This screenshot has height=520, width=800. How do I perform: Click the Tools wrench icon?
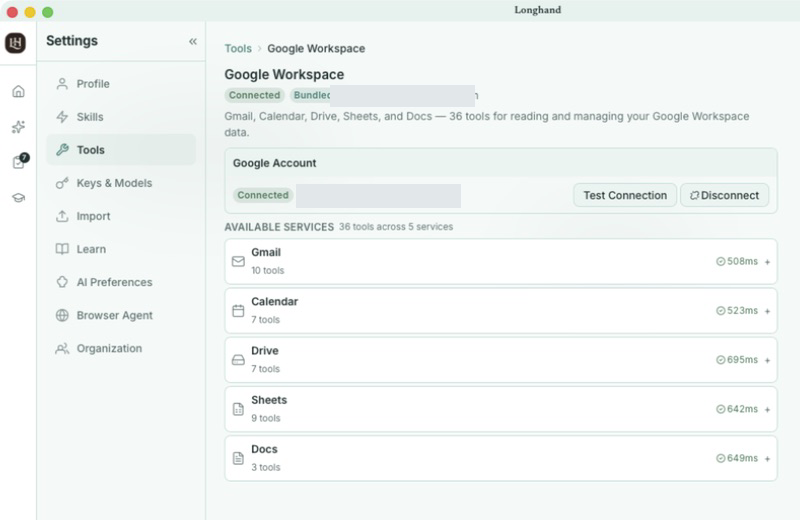click(62, 150)
